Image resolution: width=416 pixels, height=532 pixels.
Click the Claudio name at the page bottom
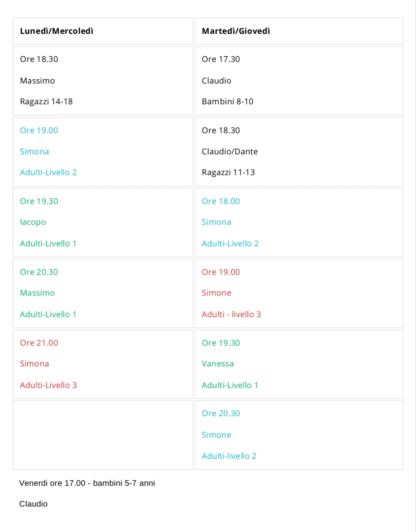tap(34, 504)
